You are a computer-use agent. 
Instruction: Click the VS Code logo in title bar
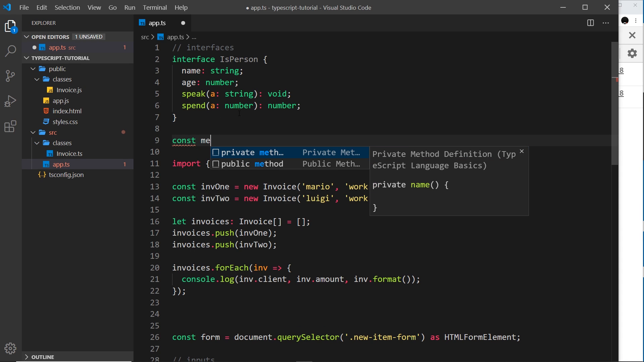point(7,7)
